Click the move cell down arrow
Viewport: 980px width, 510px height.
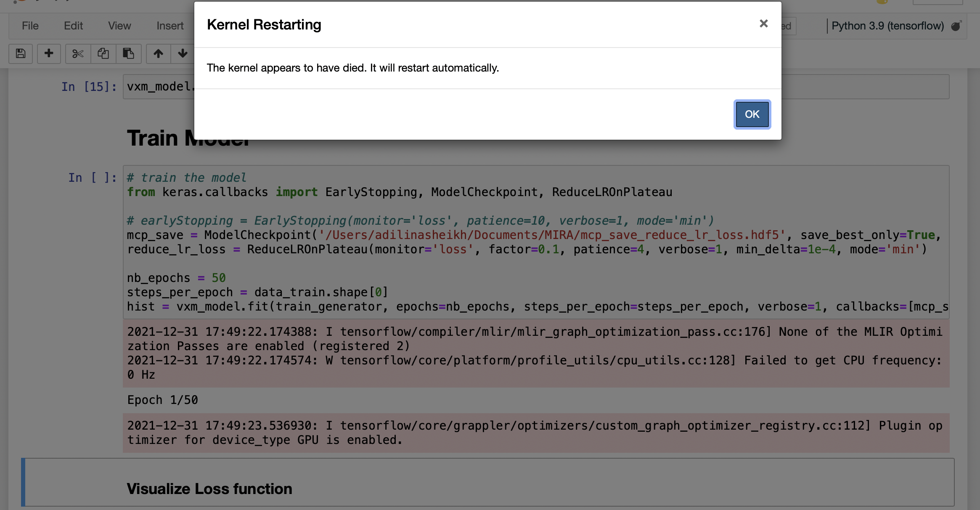pos(183,53)
